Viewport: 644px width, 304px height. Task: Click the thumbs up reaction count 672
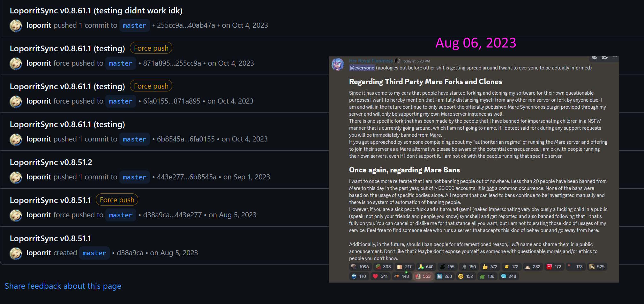[x=490, y=267]
